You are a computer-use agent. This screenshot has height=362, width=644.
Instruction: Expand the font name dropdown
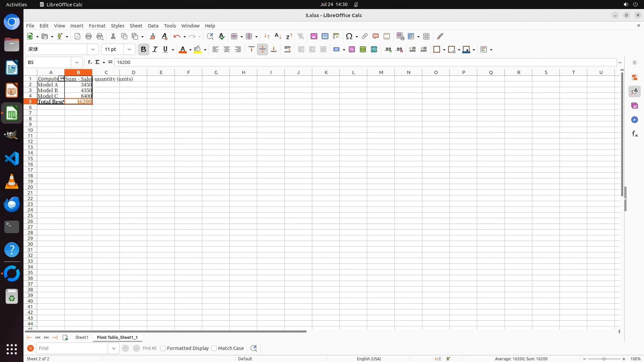click(x=93, y=50)
